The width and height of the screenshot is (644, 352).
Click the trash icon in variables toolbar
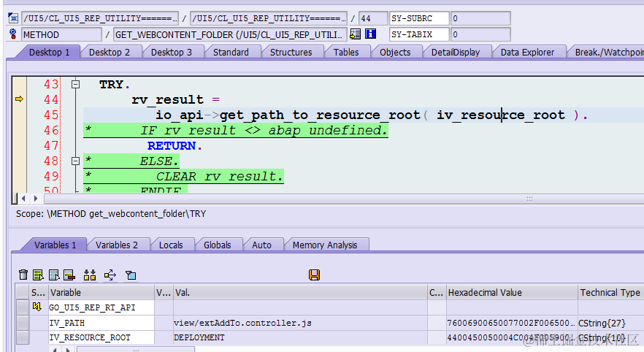[23, 275]
